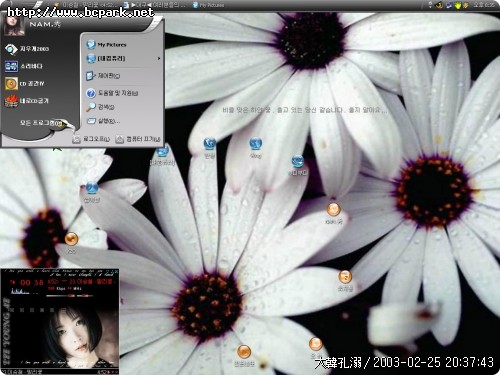Open 제어판 (Control Panel)
Screen dimensions: 500x375
(103, 76)
